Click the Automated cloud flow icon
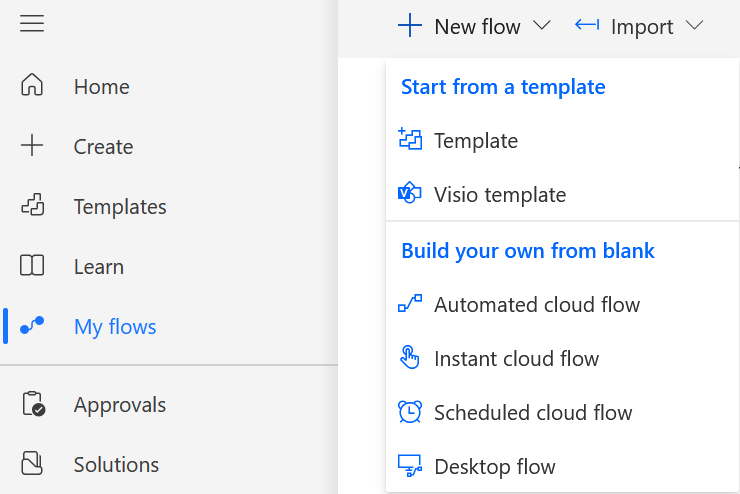Image resolution: width=740 pixels, height=494 pixels. [x=410, y=303]
